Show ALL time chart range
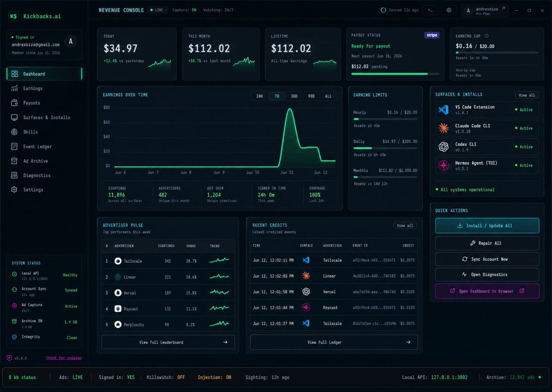552x392 pixels. pos(328,96)
